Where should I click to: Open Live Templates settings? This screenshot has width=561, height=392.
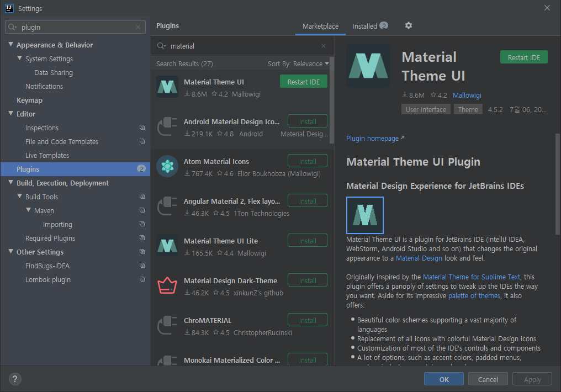point(47,155)
